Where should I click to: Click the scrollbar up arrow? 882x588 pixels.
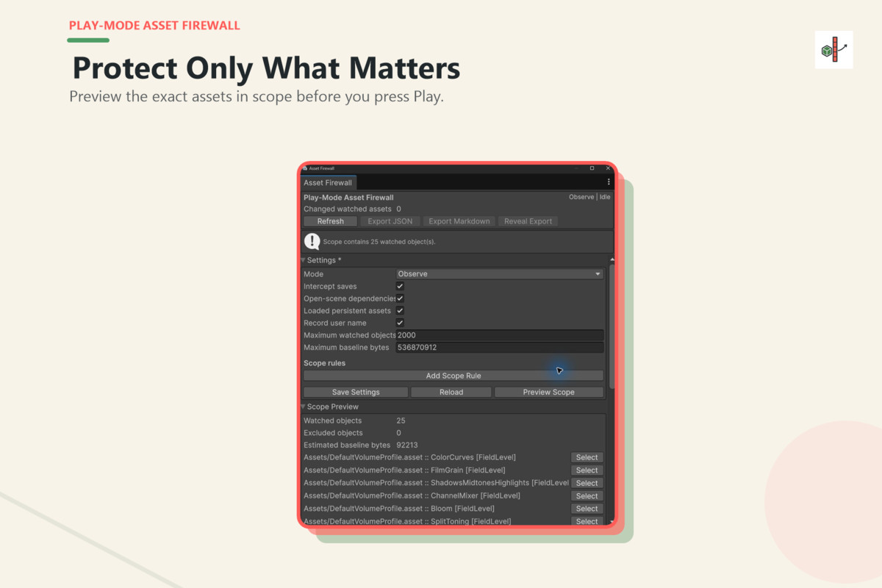tap(612, 259)
